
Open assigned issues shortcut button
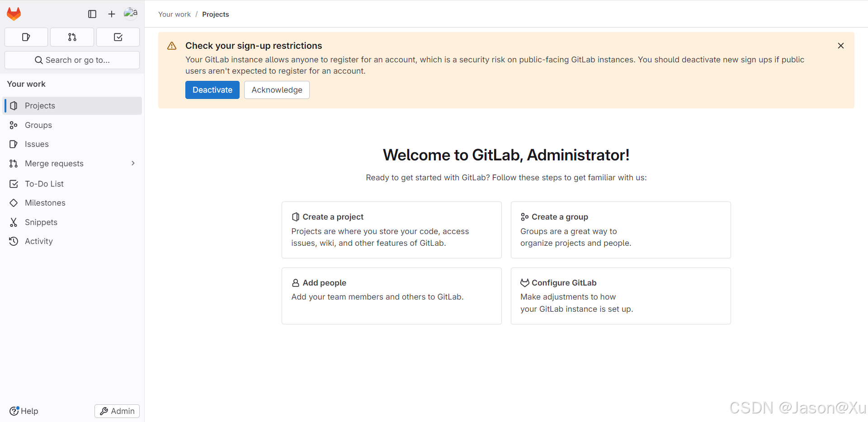pos(26,37)
